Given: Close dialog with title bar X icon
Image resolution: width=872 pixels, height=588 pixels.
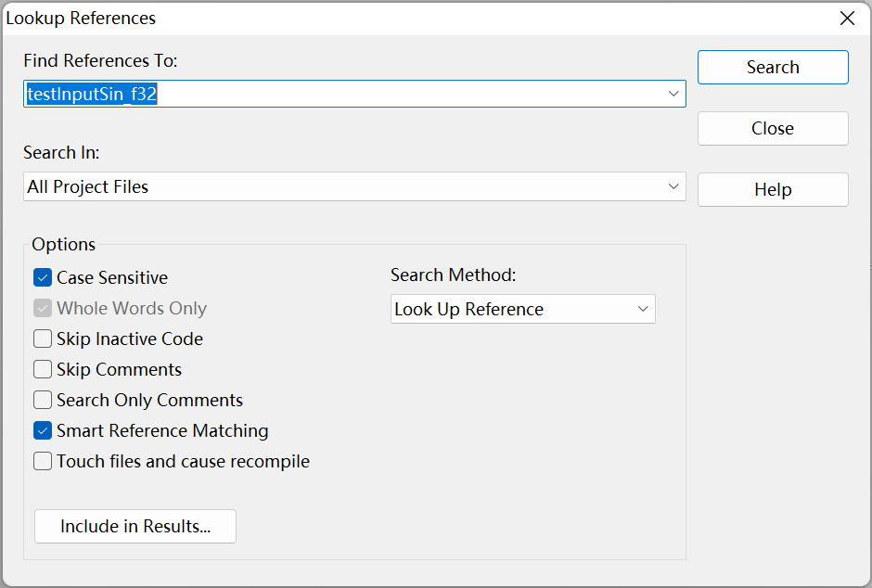Looking at the screenshot, I should click(847, 19).
